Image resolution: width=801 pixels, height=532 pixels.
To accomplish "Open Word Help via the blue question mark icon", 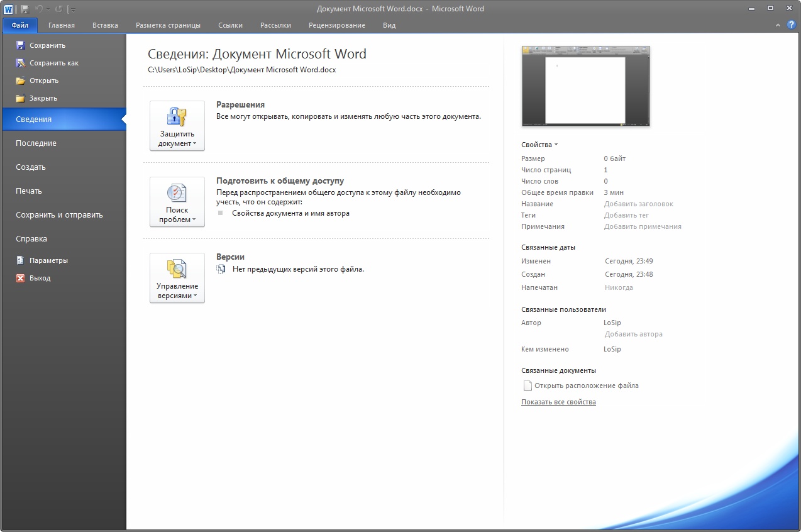I will (792, 25).
